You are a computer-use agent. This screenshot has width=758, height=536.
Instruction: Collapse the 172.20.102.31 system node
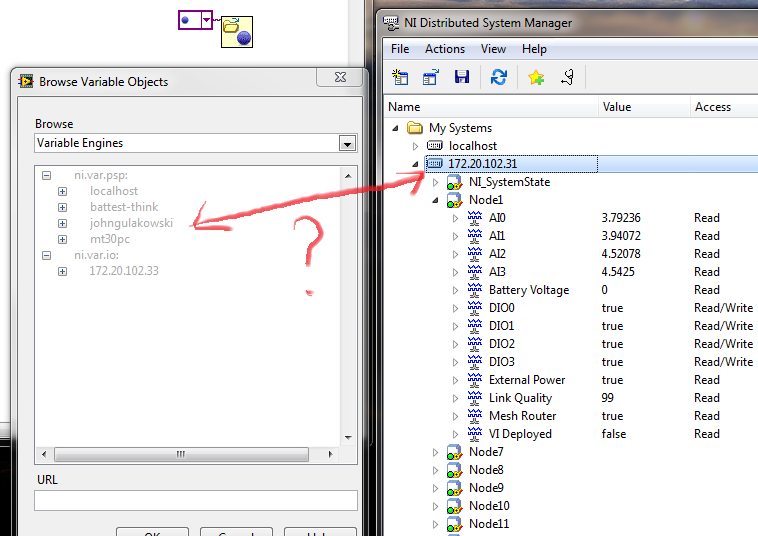(x=415, y=164)
